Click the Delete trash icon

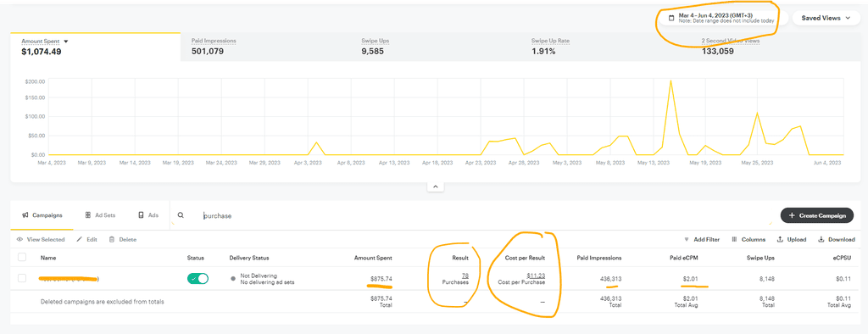112,240
